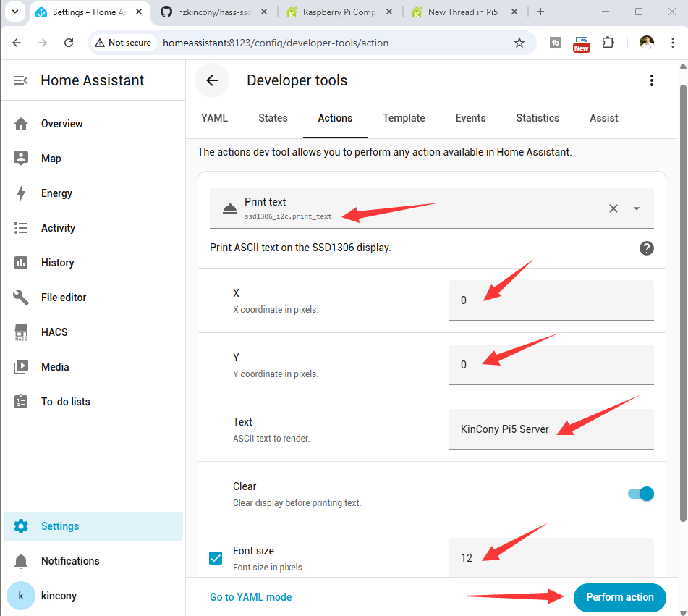Open the Notifications bell
This screenshot has height=616, width=688.
point(21,561)
